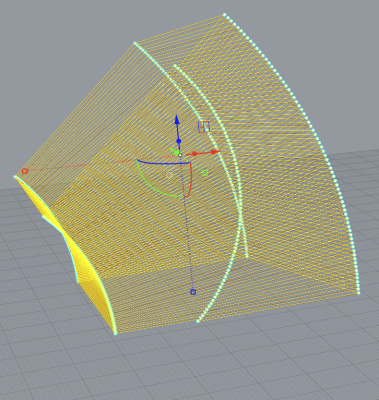Click the white gumball origin point

point(180,155)
